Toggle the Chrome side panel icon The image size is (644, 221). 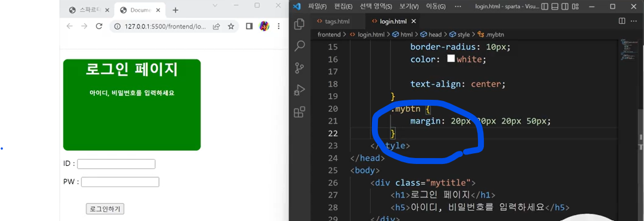click(x=249, y=26)
